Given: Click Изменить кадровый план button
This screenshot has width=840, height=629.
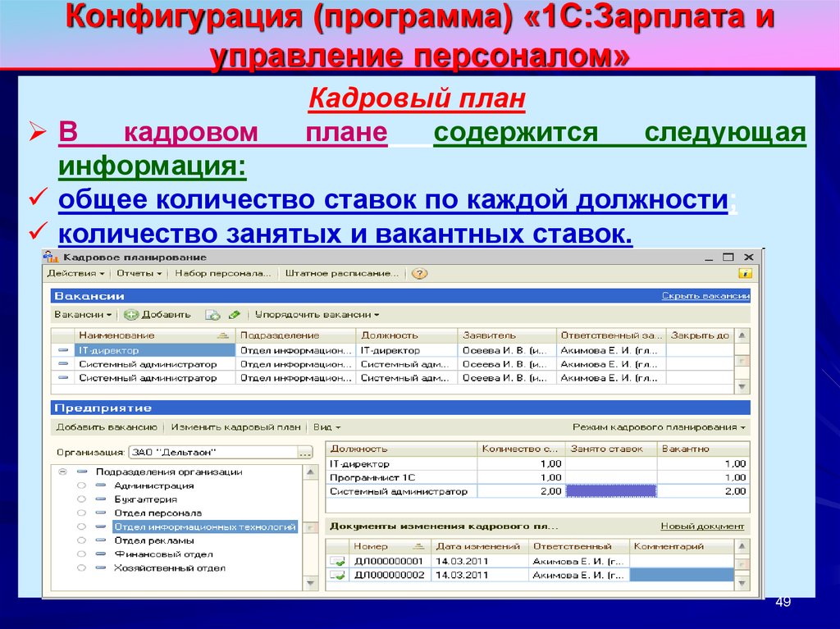Looking at the screenshot, I should pyautogui.click(x=235, y=427).
